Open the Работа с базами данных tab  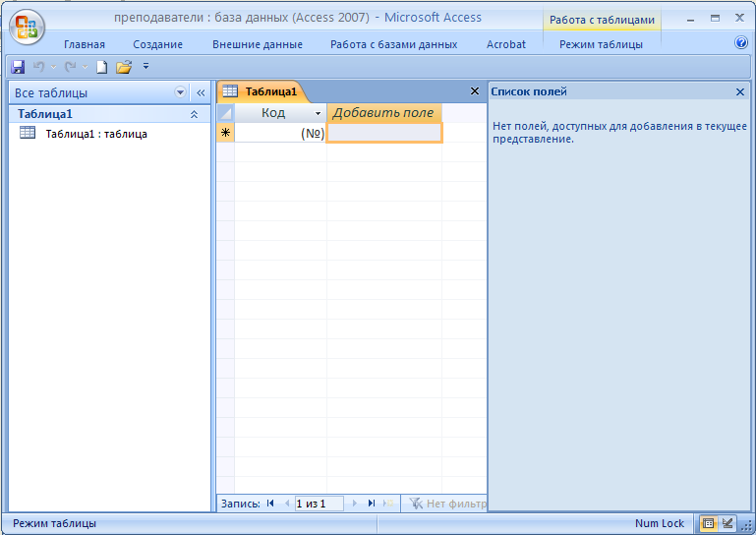tap(393, 44)
